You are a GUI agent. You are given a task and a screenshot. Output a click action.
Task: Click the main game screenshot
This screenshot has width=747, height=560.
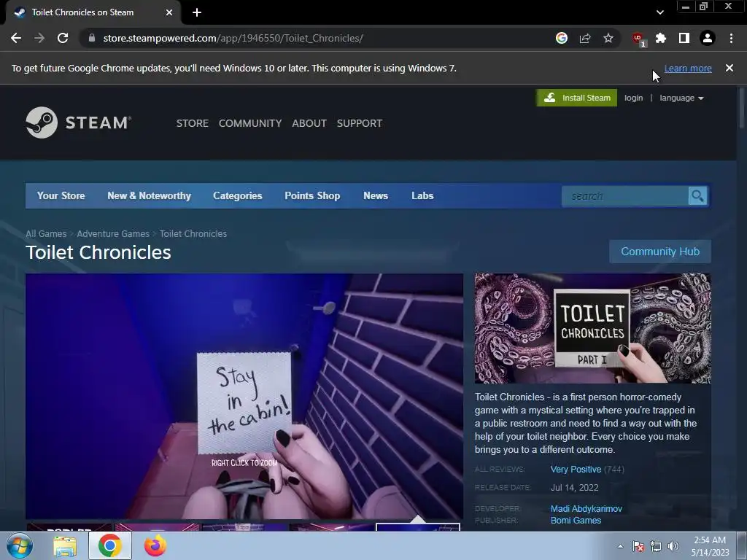pyautogui.click(x=244, y=396)
